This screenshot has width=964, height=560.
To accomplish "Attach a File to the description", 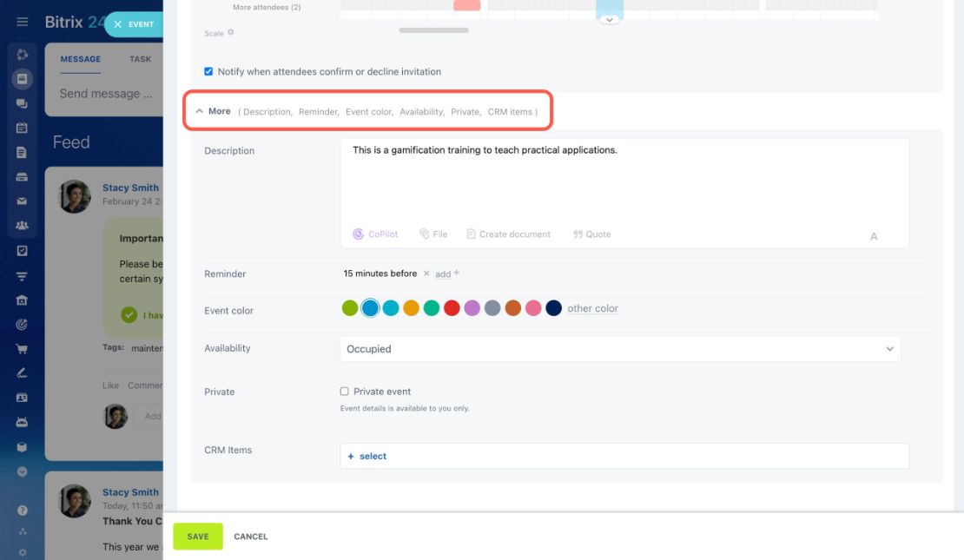I will pos(433,234).
